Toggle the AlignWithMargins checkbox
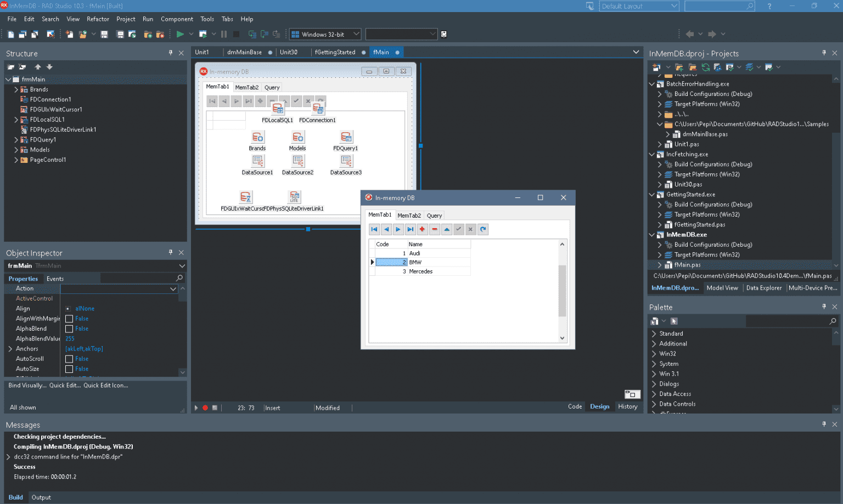The height and width of the screenshot is (504, 843). tap(69, 319)
